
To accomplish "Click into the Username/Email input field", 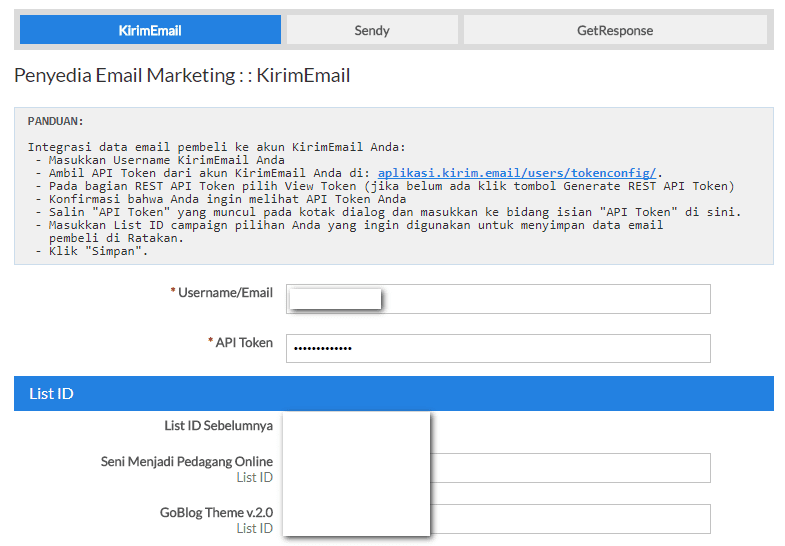I will pos(545,299).
